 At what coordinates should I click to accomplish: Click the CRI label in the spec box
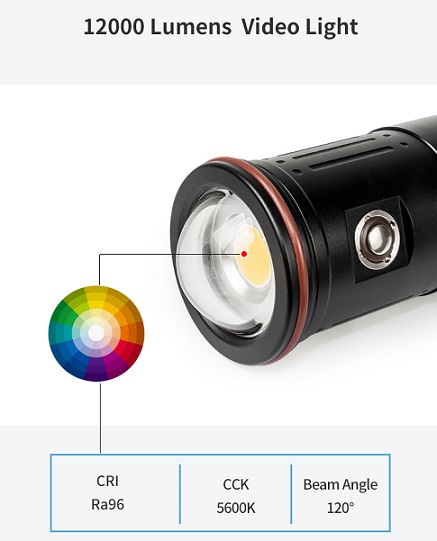click(x=108, y=481)
